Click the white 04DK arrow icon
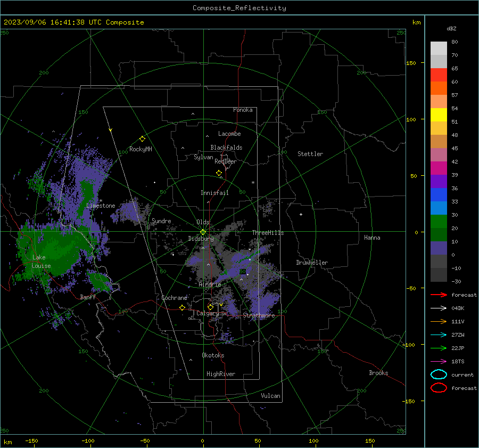 439,308
